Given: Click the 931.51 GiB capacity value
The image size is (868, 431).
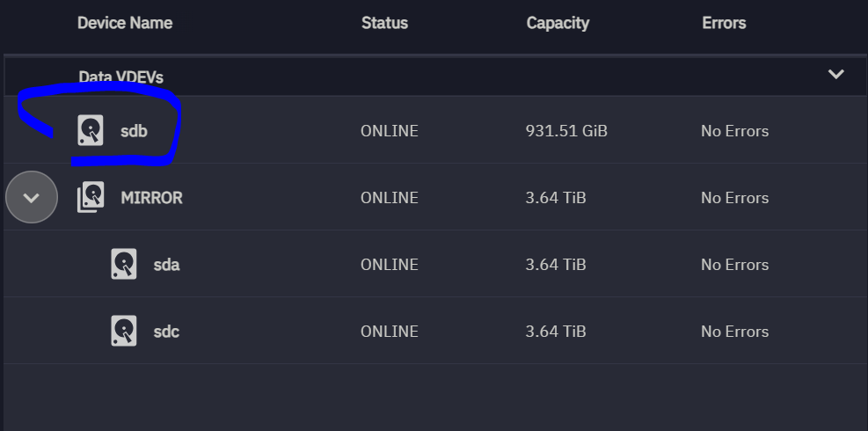Looking at the screenshot, I should coord(566,131).
